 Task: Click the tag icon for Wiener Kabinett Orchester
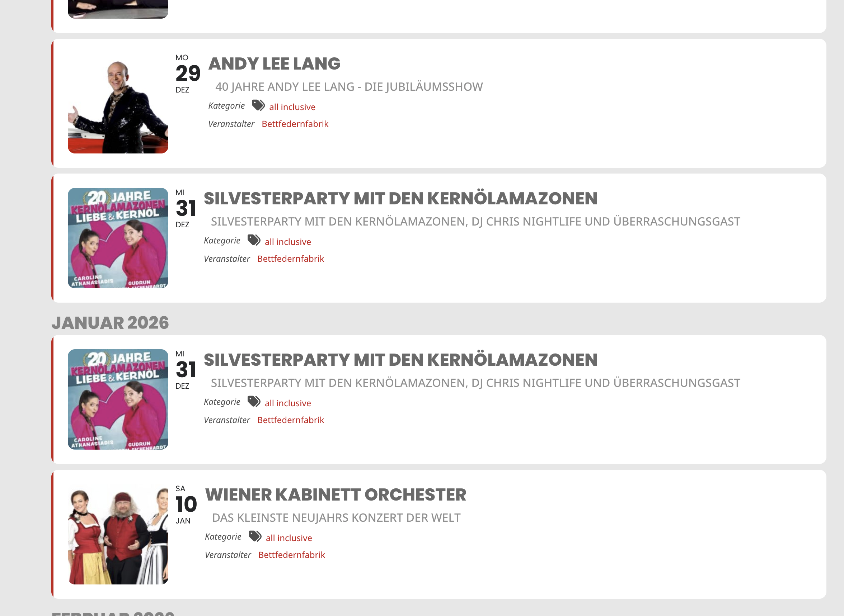(255, 536)
